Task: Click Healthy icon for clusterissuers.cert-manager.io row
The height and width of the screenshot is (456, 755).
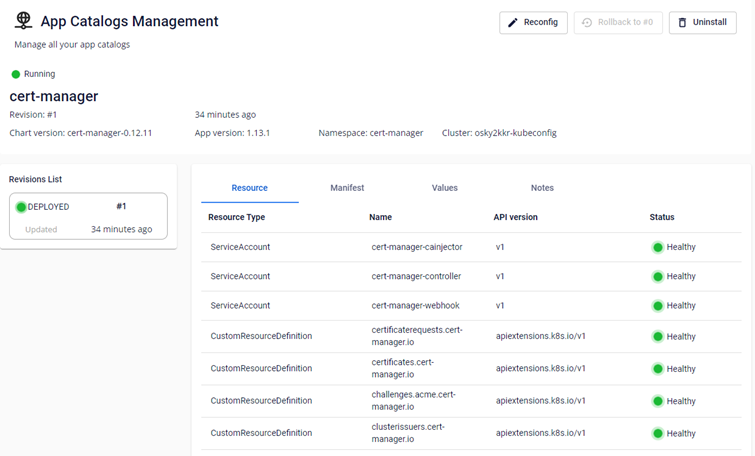Action: tap(658, 433)
